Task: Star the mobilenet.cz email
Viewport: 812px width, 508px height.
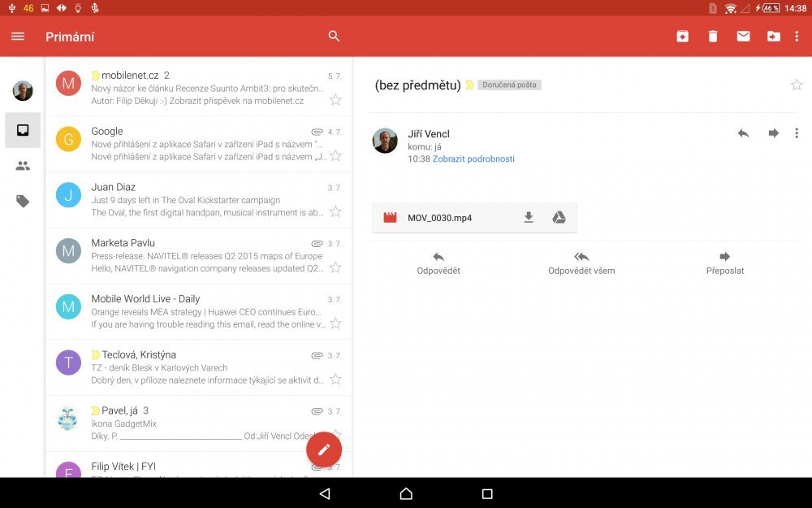Action: [335, 101]
